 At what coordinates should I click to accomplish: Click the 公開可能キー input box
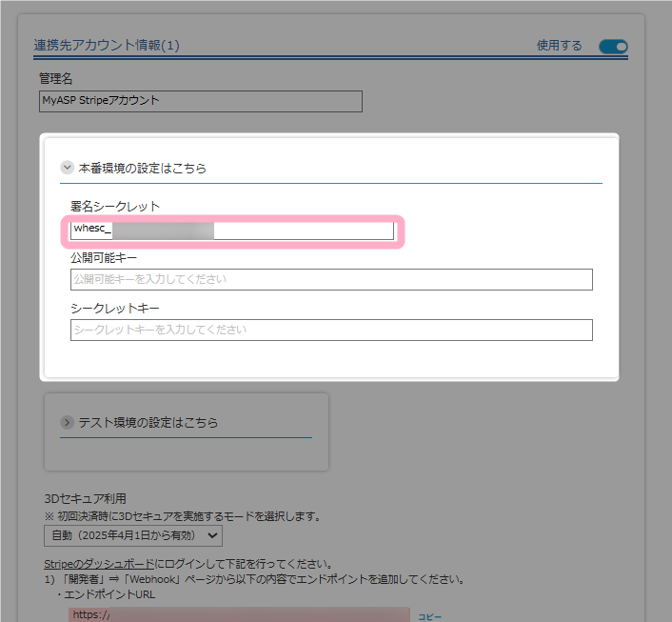[x=331, y=279]
